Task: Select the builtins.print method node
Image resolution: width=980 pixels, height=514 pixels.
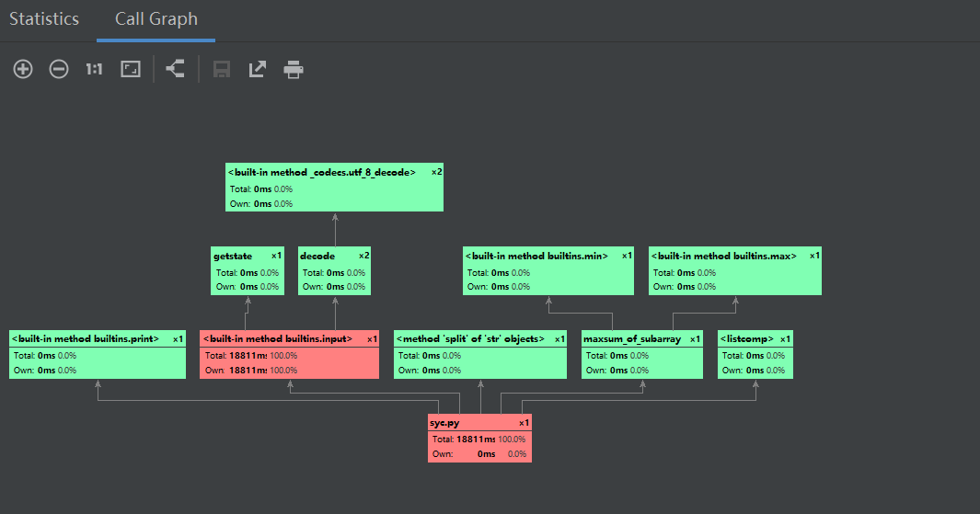Action: click(98, 354)
